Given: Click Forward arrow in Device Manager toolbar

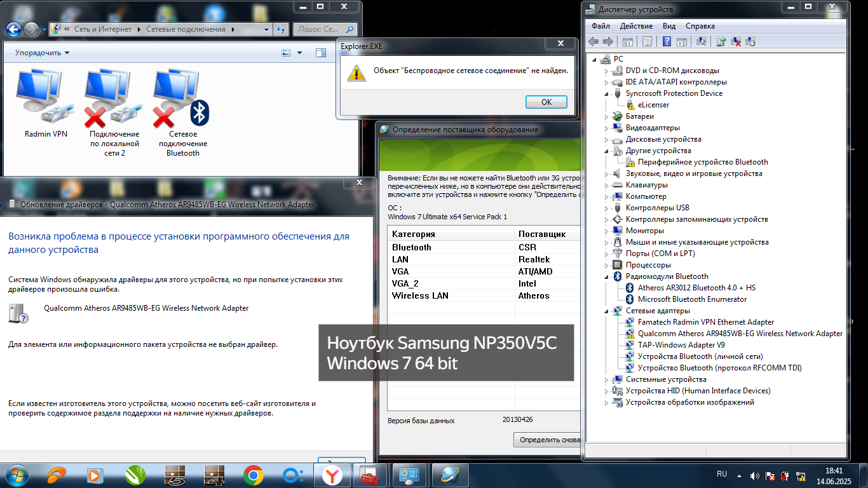Looking at the screenshot, I should pos(607,41).
